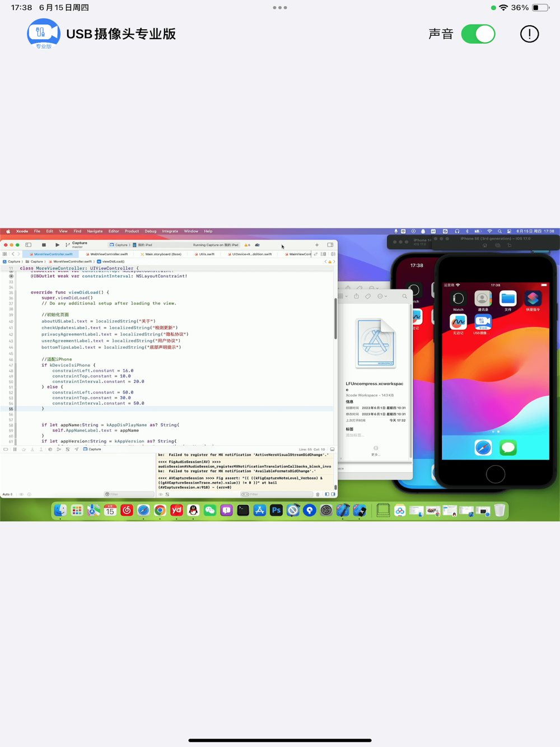Open the info exclamation icon
The height and width of the screenshot is (747, 560).
[x=529, y=34]
